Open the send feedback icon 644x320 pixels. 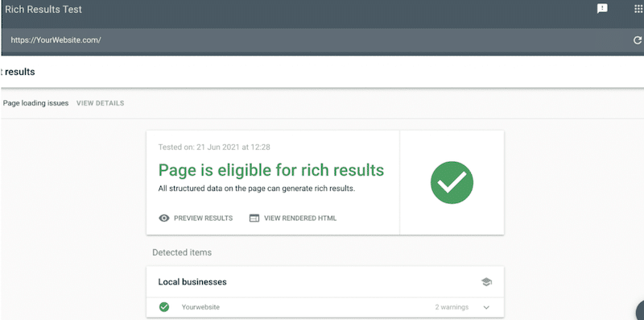(x=602, y=9)
